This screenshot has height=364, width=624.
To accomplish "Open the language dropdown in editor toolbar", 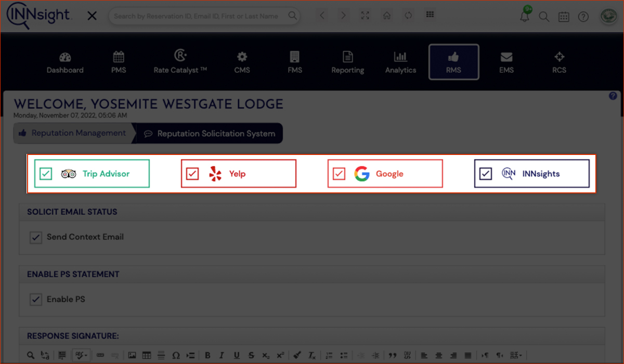I will point(516,356).
